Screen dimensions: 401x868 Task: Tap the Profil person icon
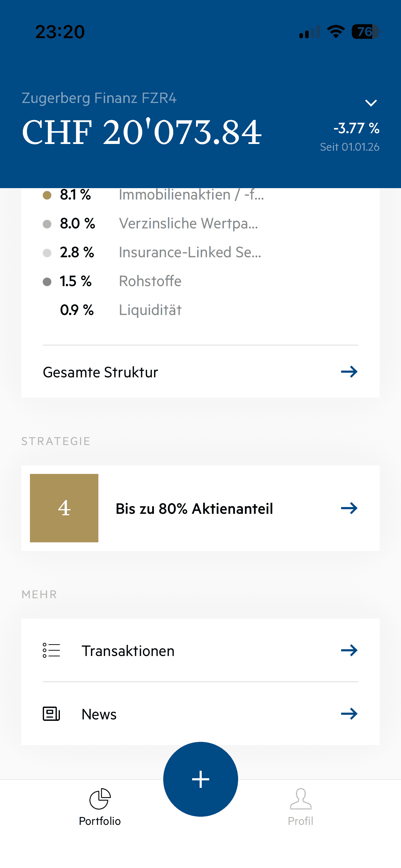click(300, 799)
